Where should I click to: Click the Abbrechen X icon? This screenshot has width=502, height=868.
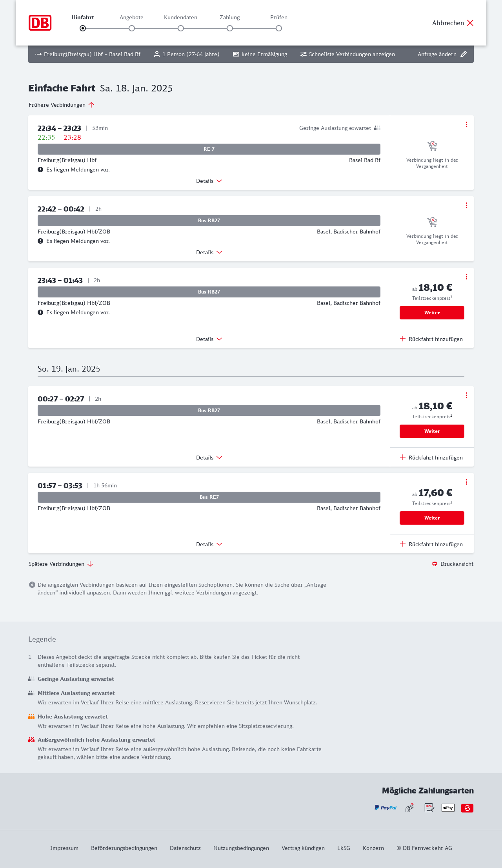(470, 23)
